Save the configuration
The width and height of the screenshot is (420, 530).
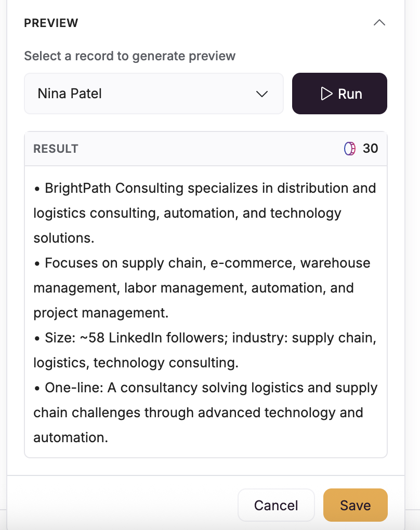(x=355, y=505)
